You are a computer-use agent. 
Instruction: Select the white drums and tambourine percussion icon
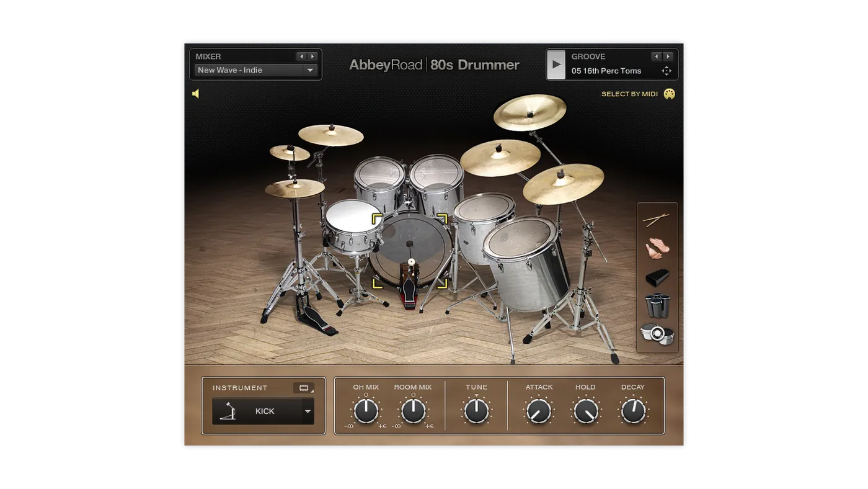(657, 334)
